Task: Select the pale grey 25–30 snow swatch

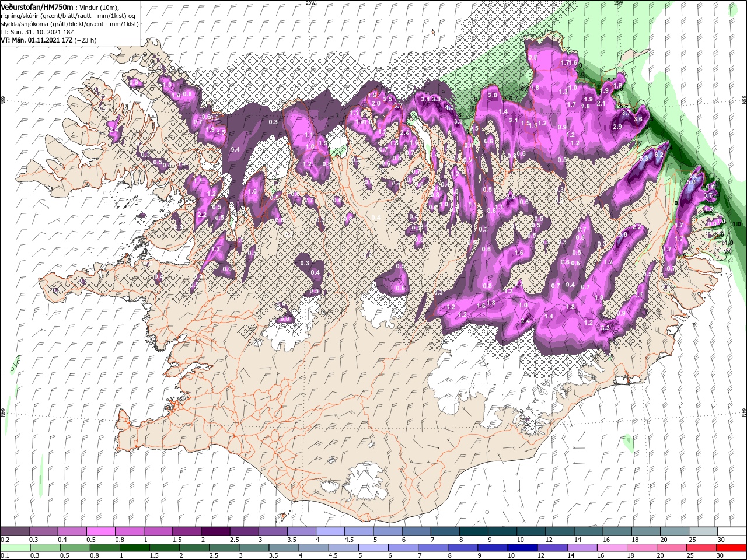Action: coord(703,531)
